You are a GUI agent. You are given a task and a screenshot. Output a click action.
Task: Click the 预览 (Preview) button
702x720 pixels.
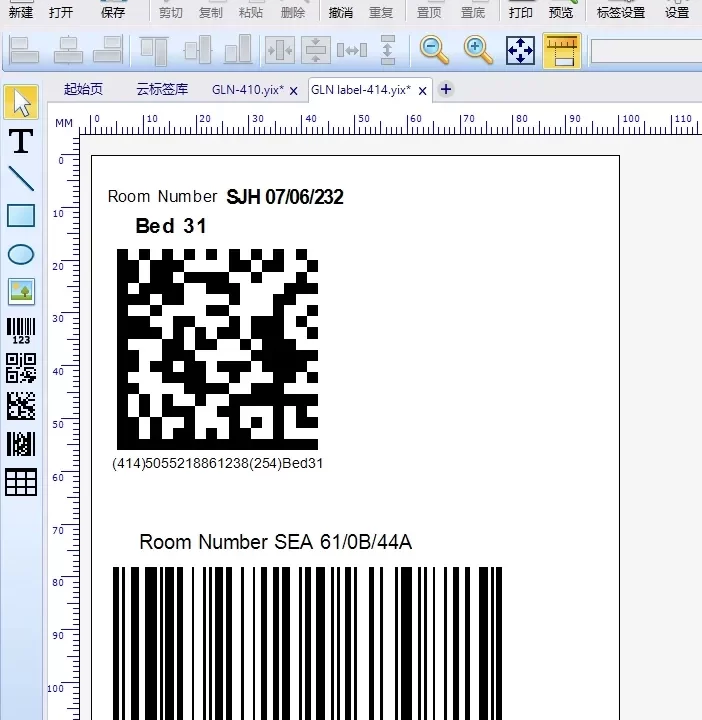click(561, 12)
